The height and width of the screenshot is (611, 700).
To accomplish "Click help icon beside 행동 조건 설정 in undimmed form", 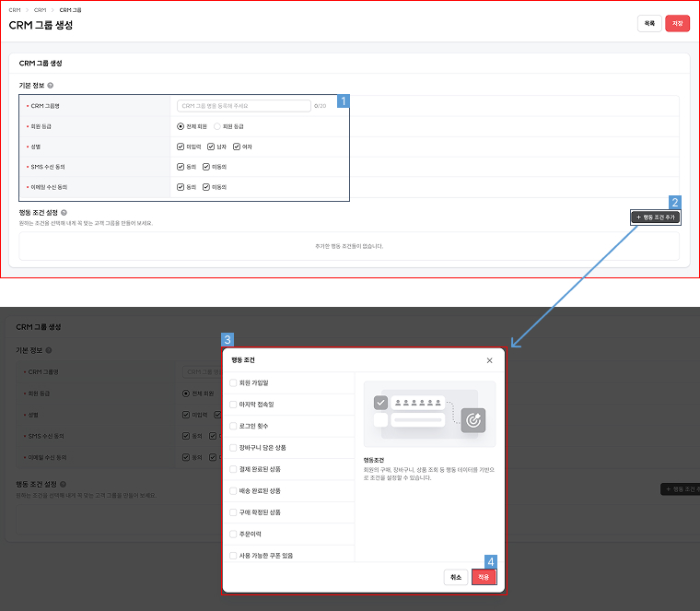I will (64, 213).
